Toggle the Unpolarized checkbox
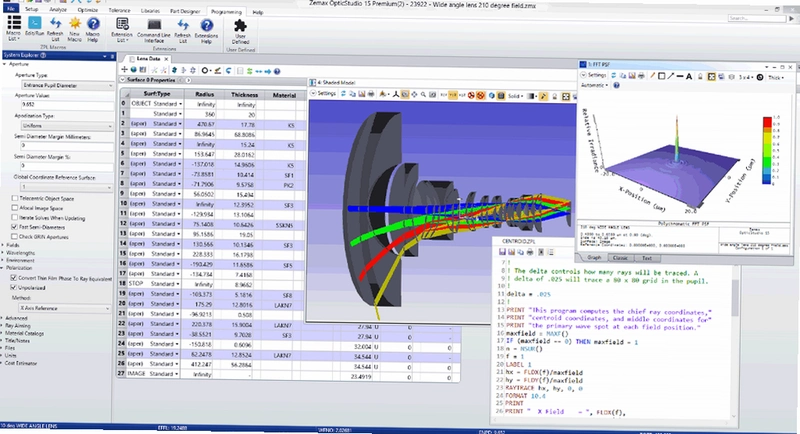Image resolution: width=800 pixels, height=434 pixels. click(x=14, y=288)
